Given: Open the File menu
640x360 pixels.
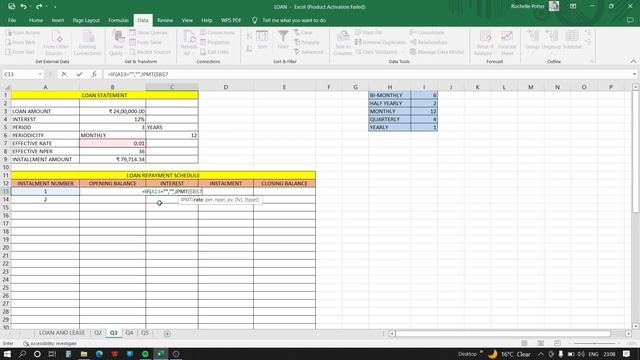Looking at the screenshot, I should pyautogui.click(x=12, y=20).
